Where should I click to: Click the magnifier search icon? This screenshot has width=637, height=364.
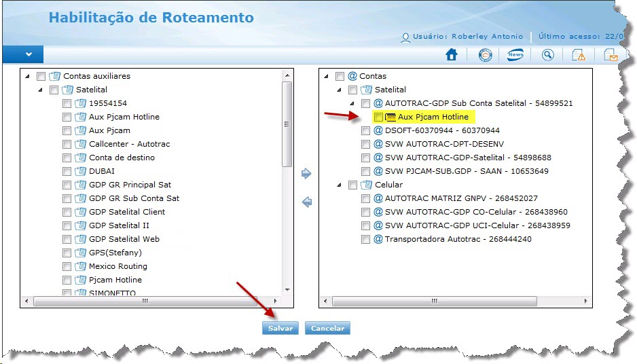coord(547,54)
